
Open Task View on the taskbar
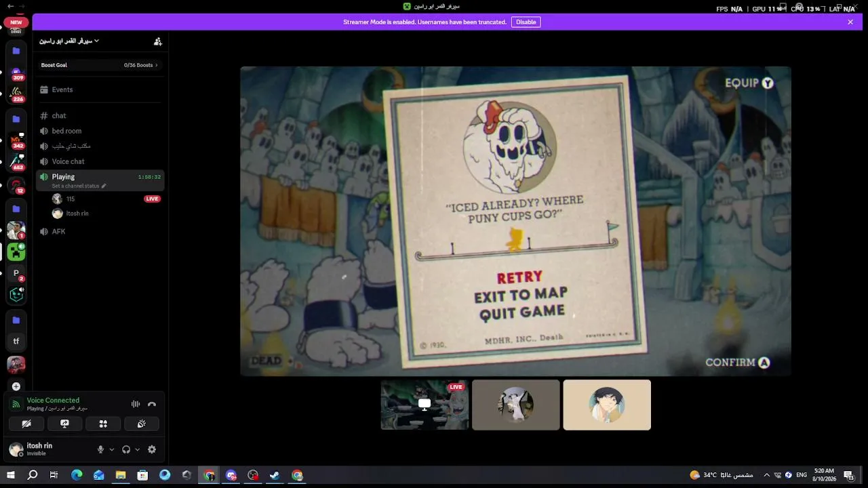click(54, 475)
